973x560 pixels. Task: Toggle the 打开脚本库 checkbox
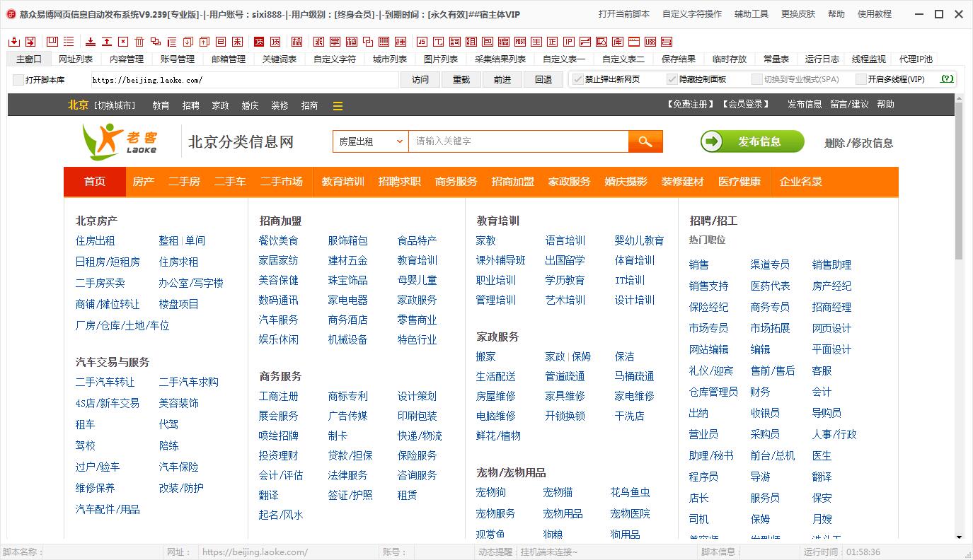18,80
